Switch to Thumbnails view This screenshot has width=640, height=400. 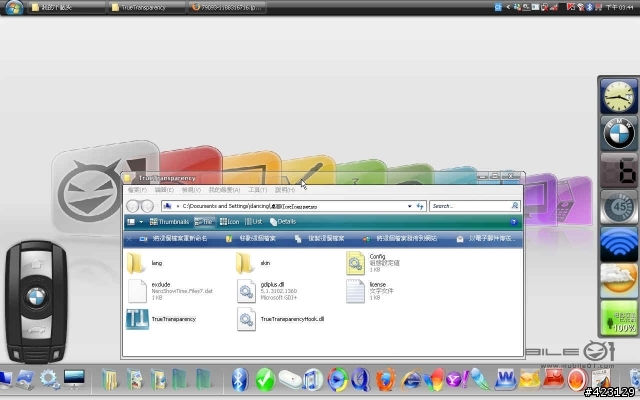(169, 222)
